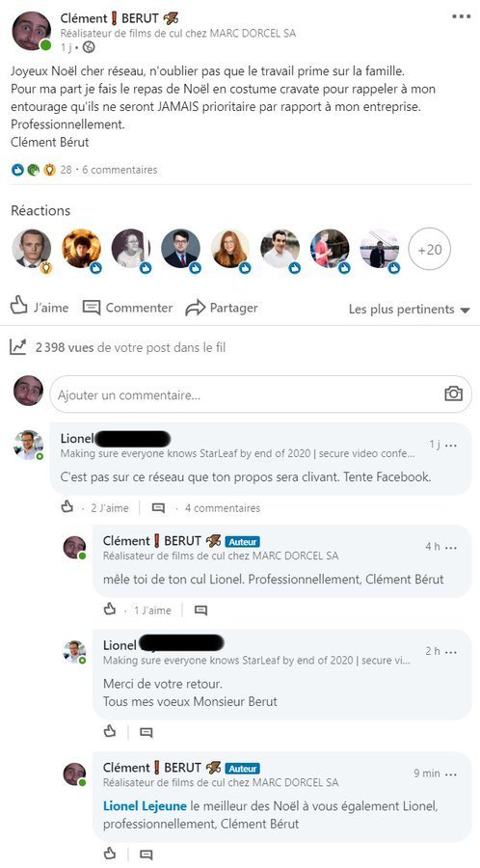Click the J'aime thumbs-up on the post
480x868 pixels.
19,305
